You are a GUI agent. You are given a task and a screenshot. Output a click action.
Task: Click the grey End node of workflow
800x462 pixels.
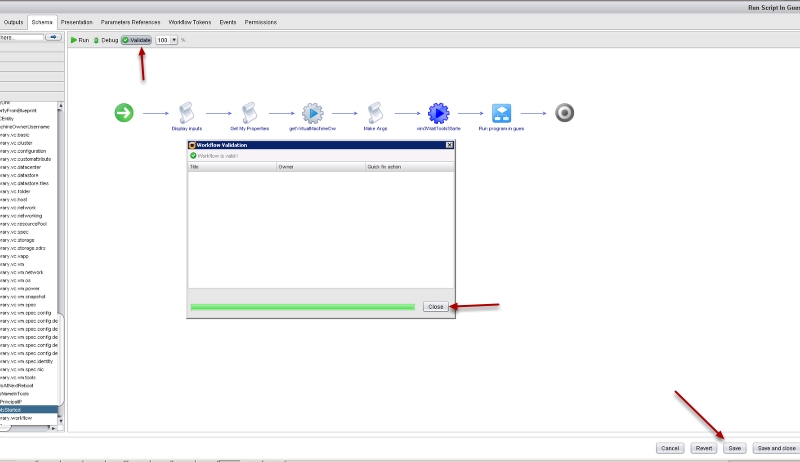click(564, 112)
